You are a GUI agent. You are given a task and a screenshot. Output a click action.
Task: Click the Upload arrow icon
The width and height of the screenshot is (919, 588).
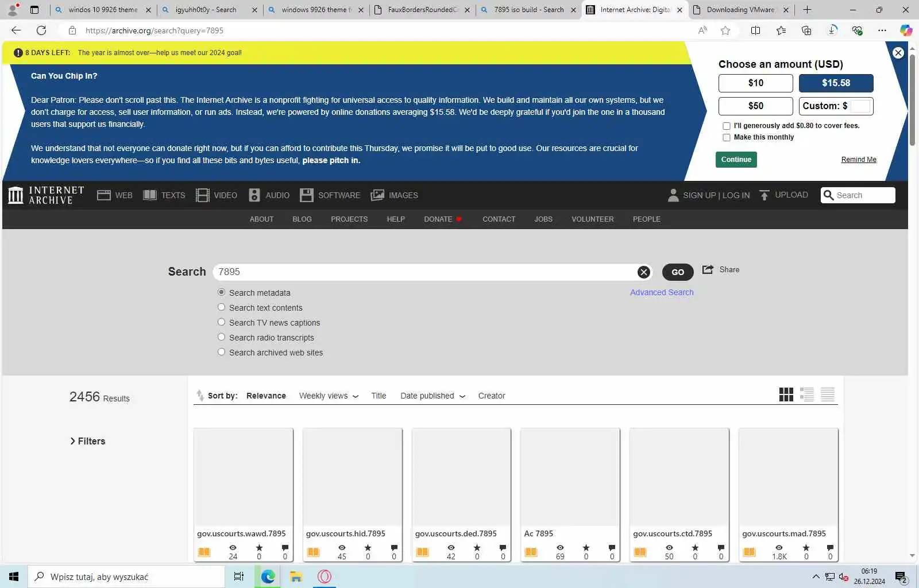point(764,195)
